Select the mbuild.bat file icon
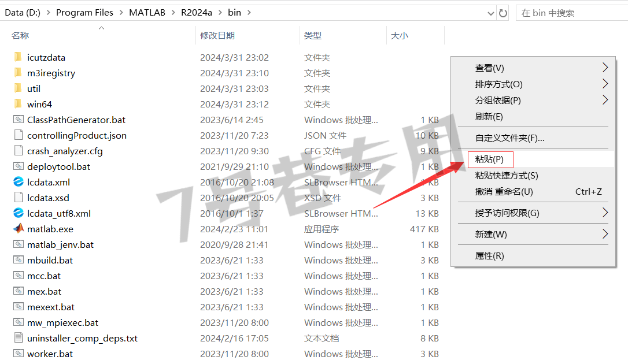This screenshot has width=628, height=364. 19,260
